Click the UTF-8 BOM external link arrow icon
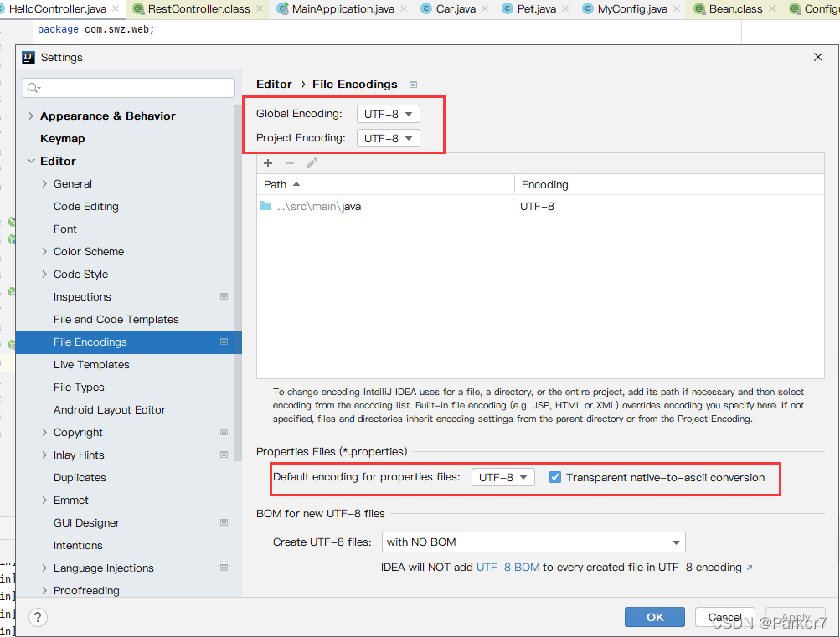 750,568
